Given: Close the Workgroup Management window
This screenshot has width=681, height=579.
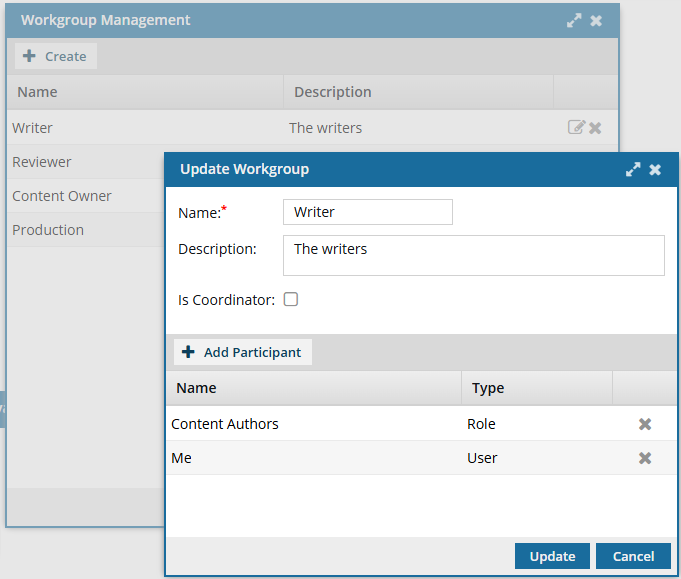Looking at the screenshot, I should (596, 20).
